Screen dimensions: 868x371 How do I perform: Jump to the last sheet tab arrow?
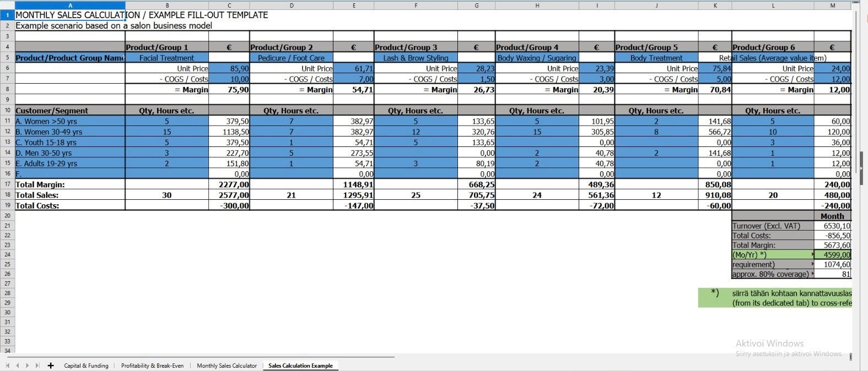[37, 365]
